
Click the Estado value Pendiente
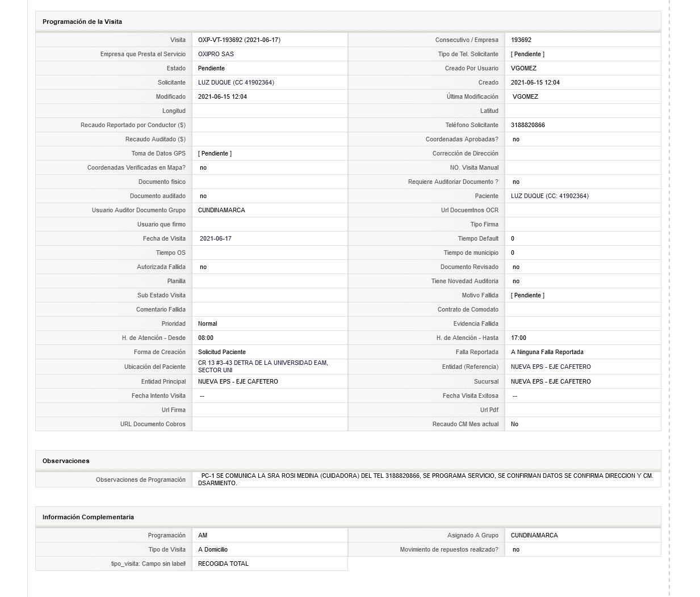coord(211,68)
